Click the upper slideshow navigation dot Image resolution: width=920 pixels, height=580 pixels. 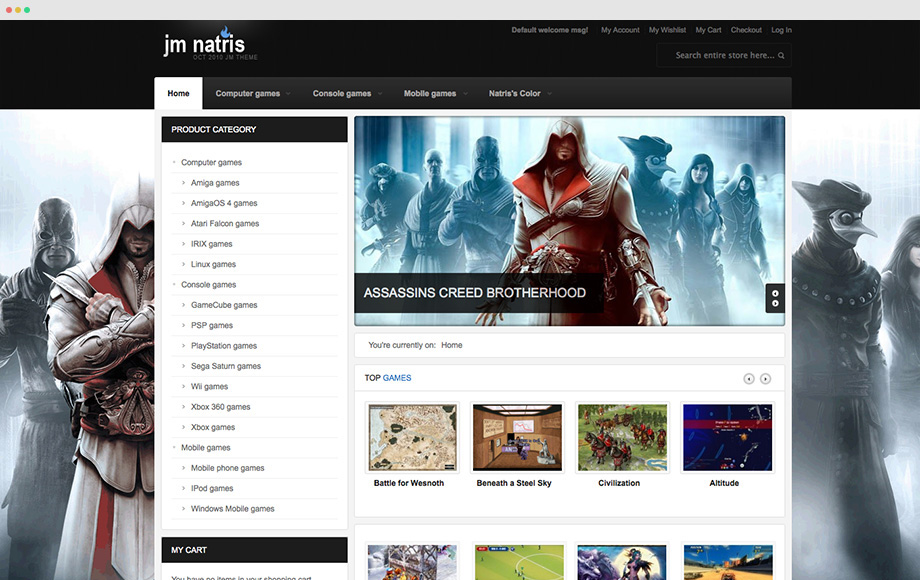click(775, 294)
